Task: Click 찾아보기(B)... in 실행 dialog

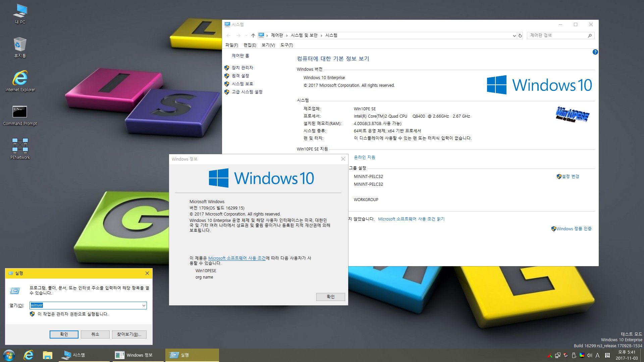Action: (129, 334)
